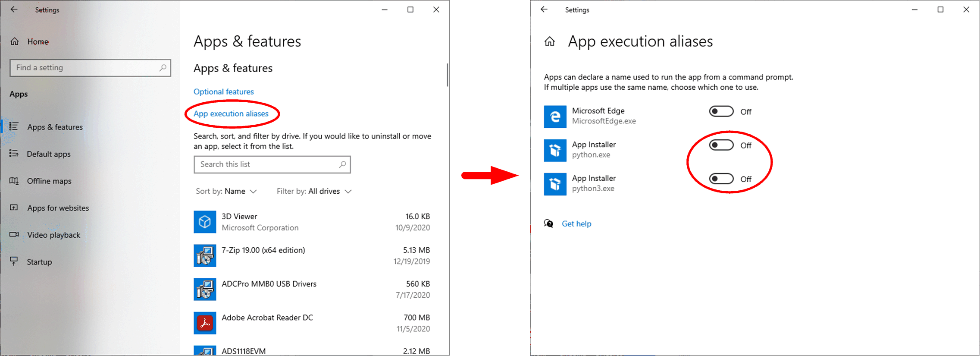The height and width of the screenshot is (356, 980).
Task: Click the Apps for websites icon
Action: [x=14, y=208]
